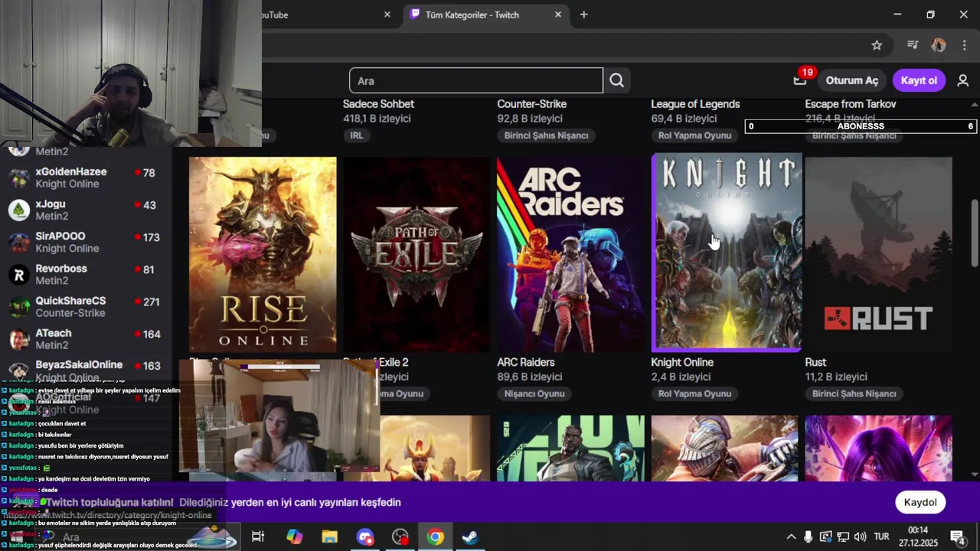The width and height of the screenshot is (980, 551).
Task: Open Knight Online title link below cover
Action: tap(682, 362)
